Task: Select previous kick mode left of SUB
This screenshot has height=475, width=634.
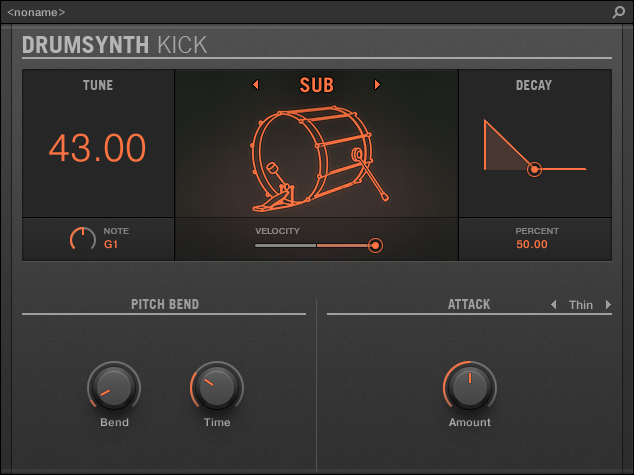Action: [255, 85]
